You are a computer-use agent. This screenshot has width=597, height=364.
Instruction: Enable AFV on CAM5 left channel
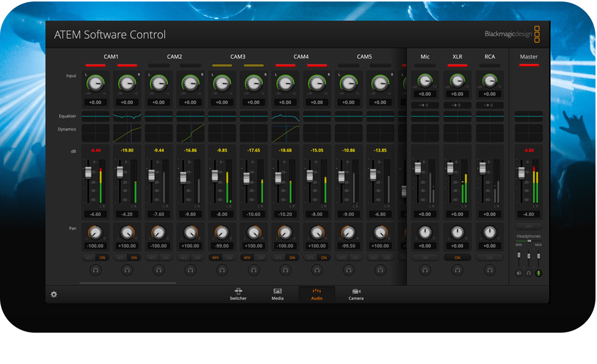coord(342,258)
